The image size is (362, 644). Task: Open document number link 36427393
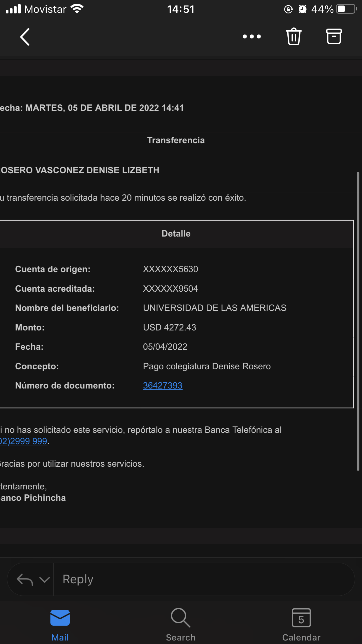click(163, 386)
